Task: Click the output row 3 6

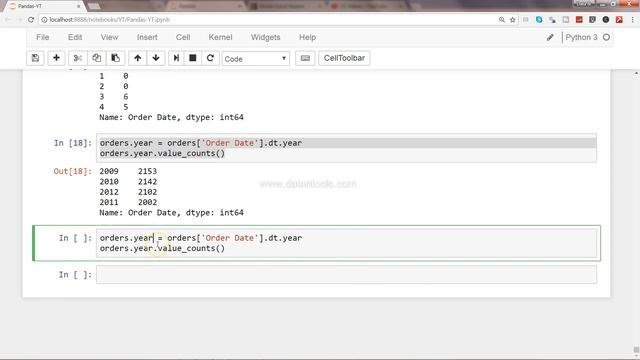Action: pos(113,97)
